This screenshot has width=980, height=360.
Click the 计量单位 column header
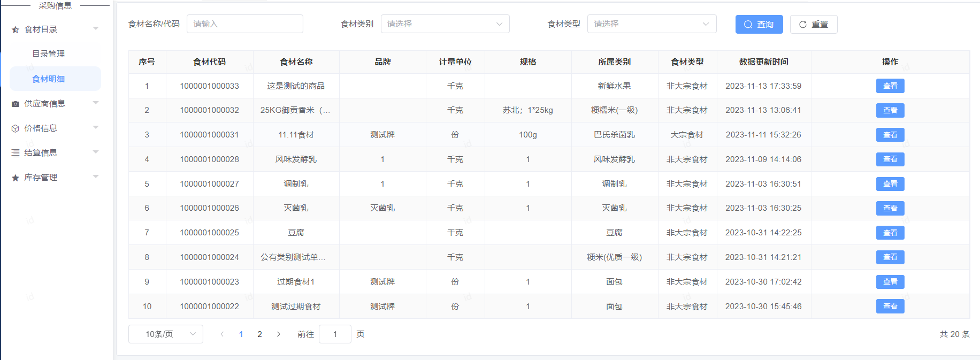(455, 62)
